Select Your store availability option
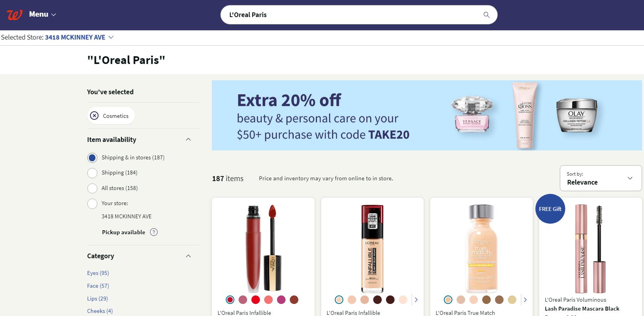This screenshot has height=316, width=644. tap(92, 204)
